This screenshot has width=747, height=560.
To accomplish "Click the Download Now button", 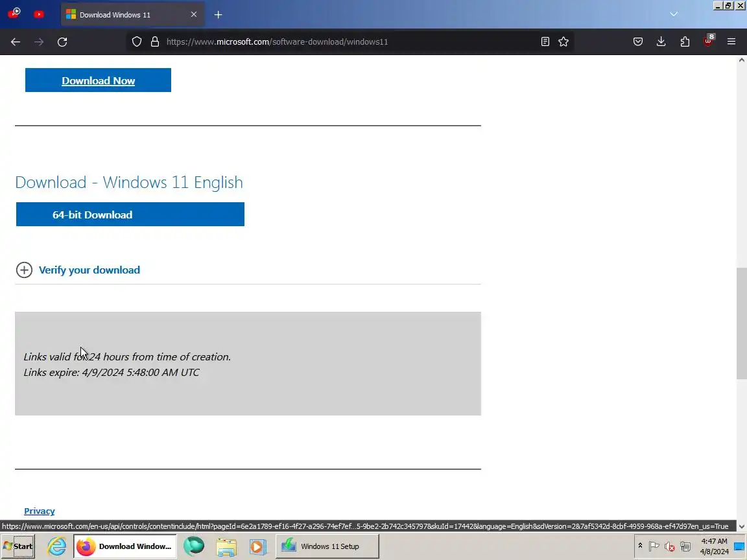I will (98, 80).
